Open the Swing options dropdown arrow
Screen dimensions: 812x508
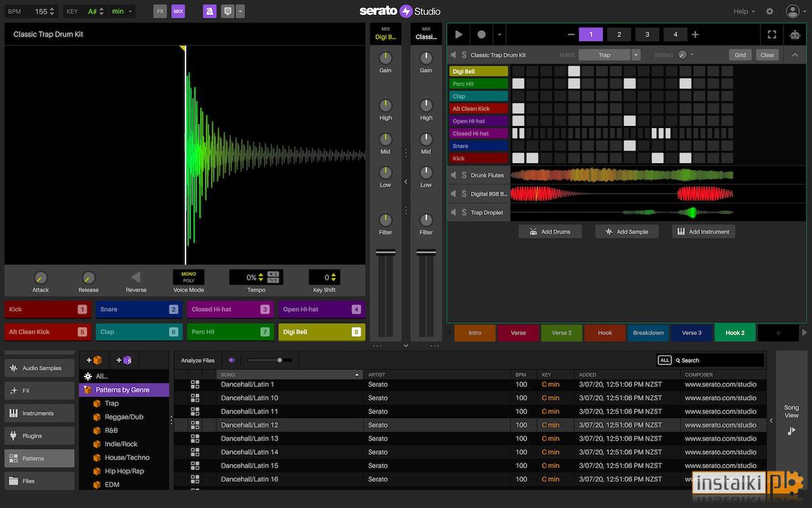click(x=692, y=55)
